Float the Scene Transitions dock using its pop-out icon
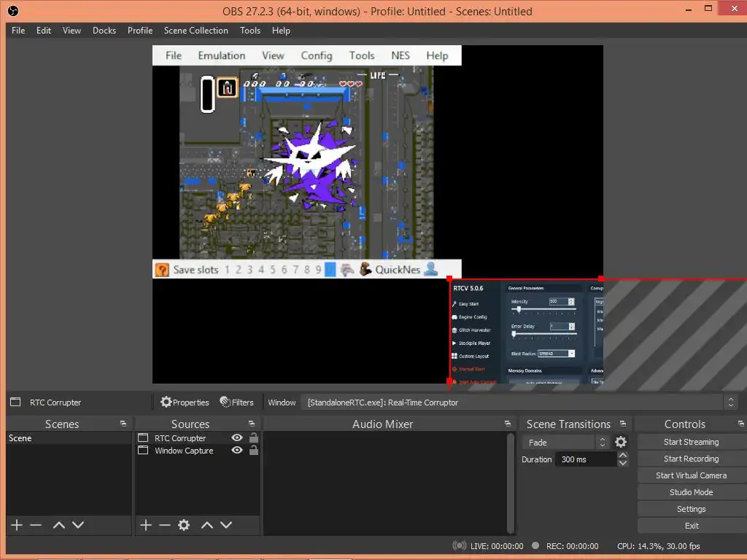The height and width of the screenshot is (560, 747). coord(623,424)
